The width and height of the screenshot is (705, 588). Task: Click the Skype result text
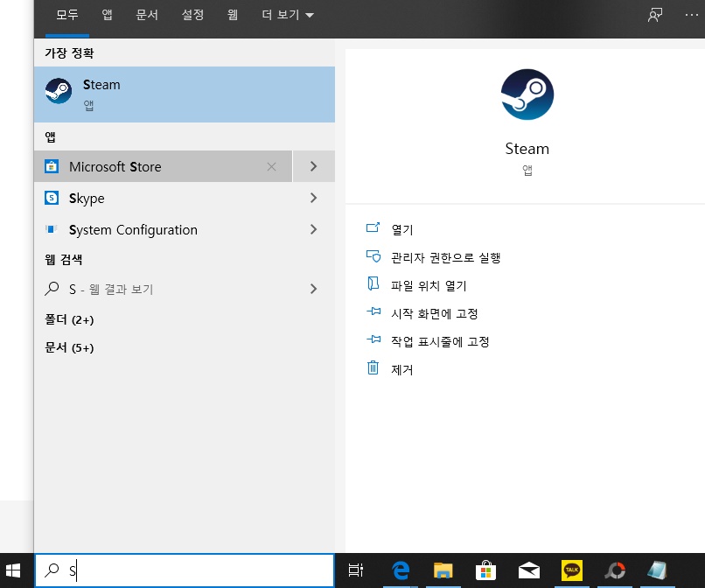tap(87, 199)
